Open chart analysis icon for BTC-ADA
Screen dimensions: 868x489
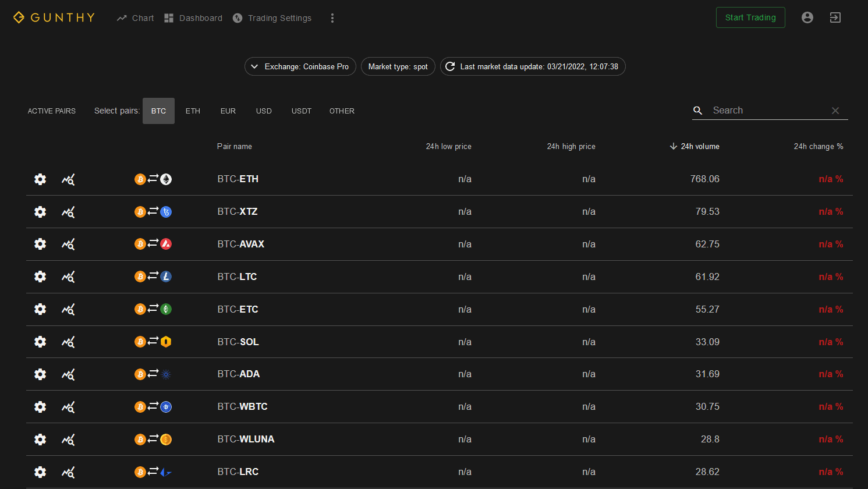68,374
